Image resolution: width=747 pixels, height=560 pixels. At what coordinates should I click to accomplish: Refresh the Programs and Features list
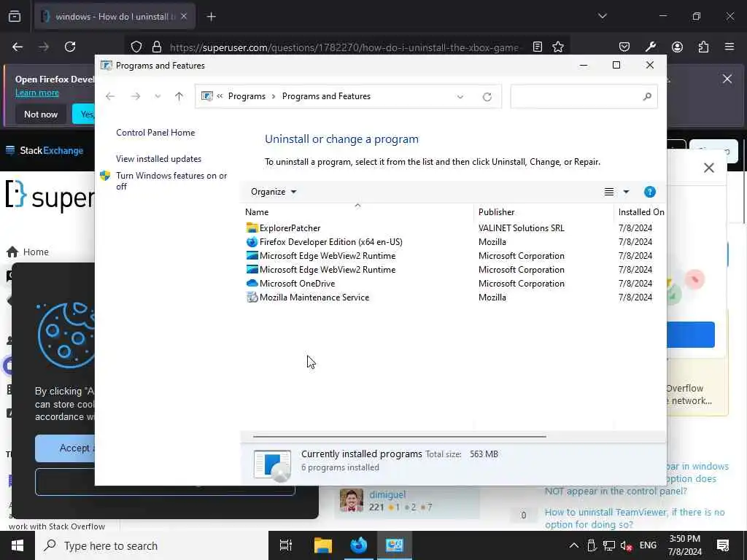pos(487,97)
